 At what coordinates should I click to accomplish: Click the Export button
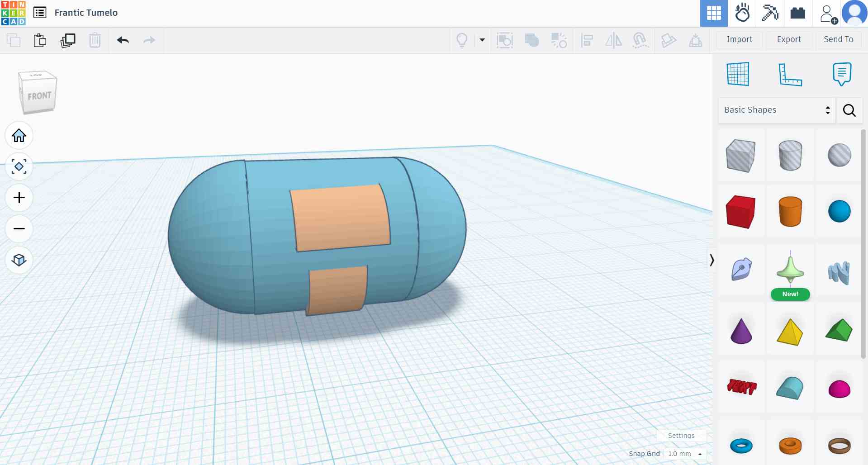[x=788, y=39]
